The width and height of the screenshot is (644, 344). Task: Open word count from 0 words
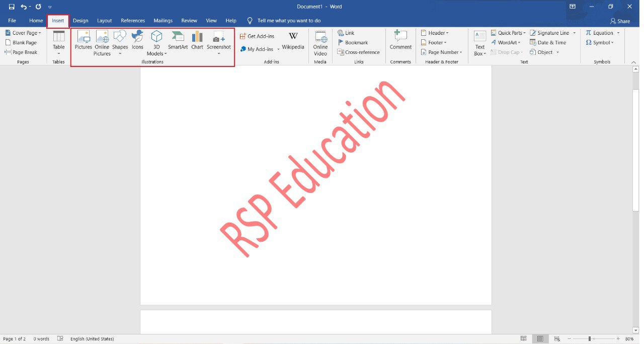tap(41, 339)
